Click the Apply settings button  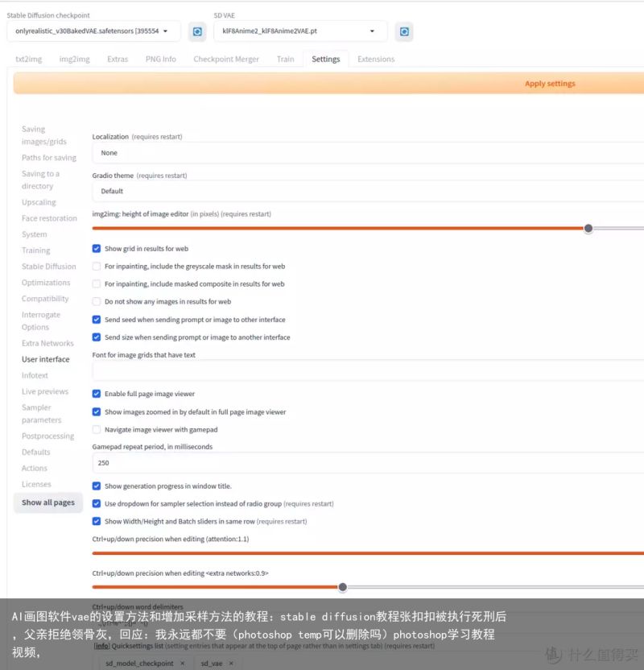pos(328,83)
